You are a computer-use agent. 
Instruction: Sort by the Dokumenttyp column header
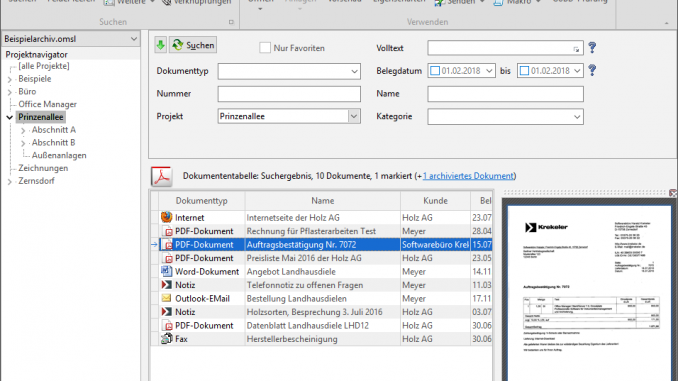pyautogui.click(x=201, y=201)
